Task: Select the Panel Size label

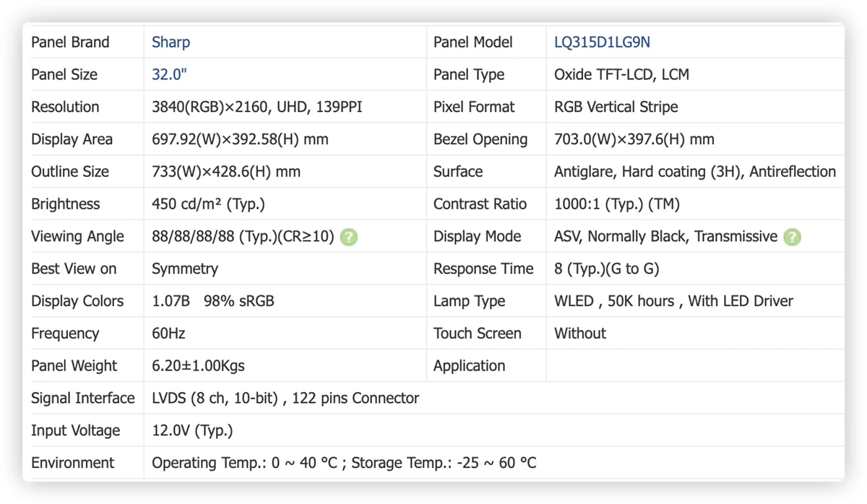Action: (64, 74)
